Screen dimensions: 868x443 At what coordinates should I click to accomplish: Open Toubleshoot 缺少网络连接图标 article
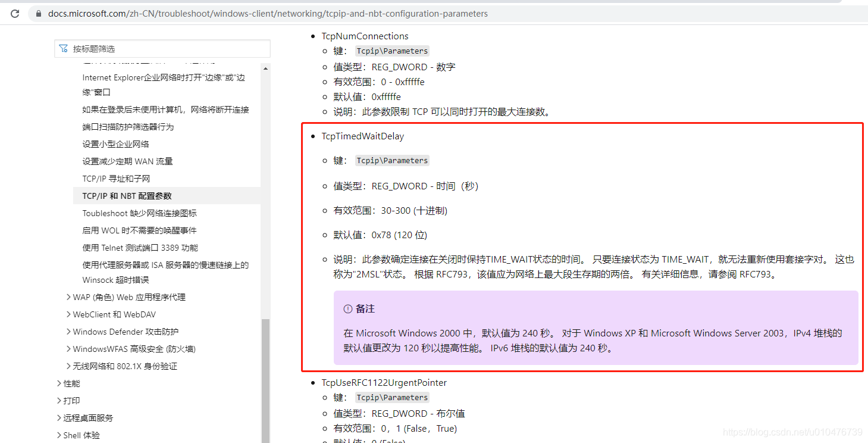[139, 213]
